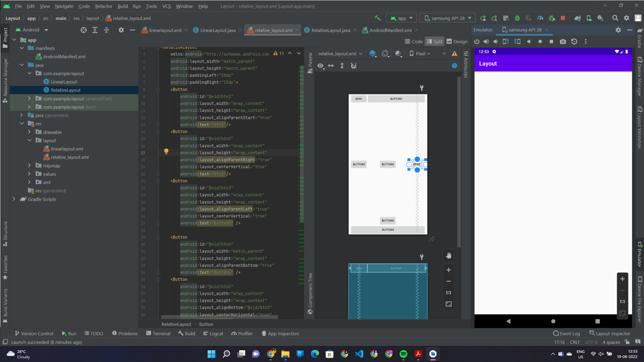Toggle the Palette panel side tab
644x362 pixels.
[310, 63]
